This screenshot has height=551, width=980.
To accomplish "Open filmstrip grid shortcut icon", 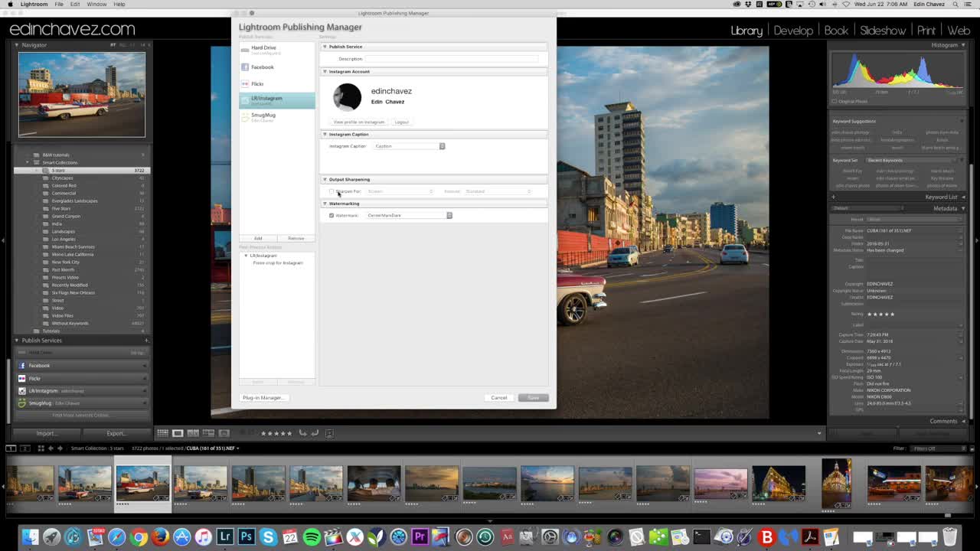I will coord(40,448).
